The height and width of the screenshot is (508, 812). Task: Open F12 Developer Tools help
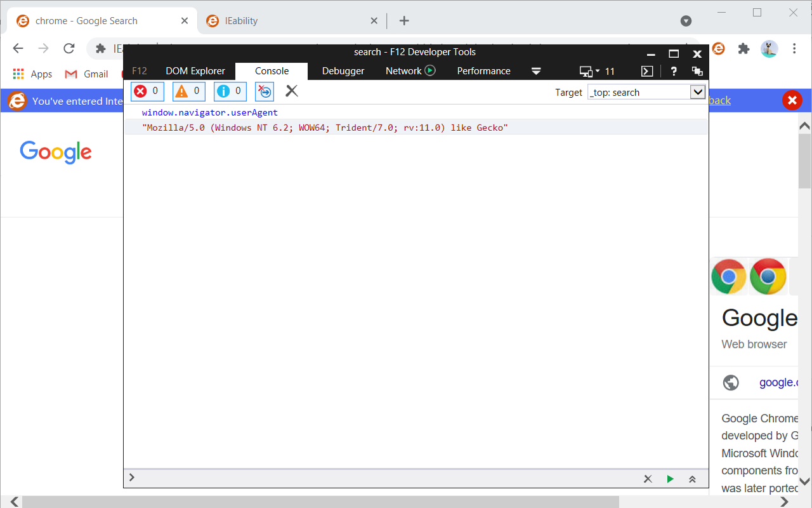click(674, 71)
